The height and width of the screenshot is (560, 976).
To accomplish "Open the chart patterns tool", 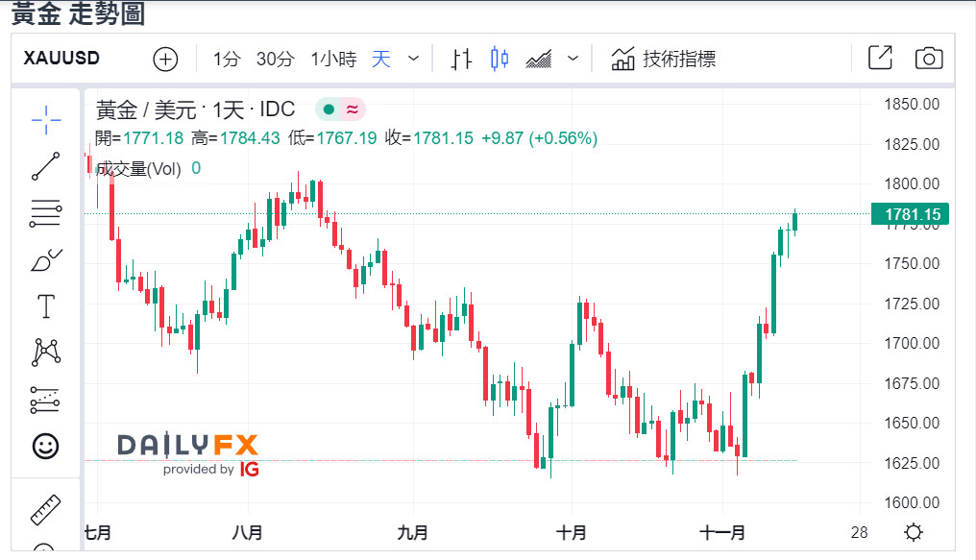I will (46, 353).
